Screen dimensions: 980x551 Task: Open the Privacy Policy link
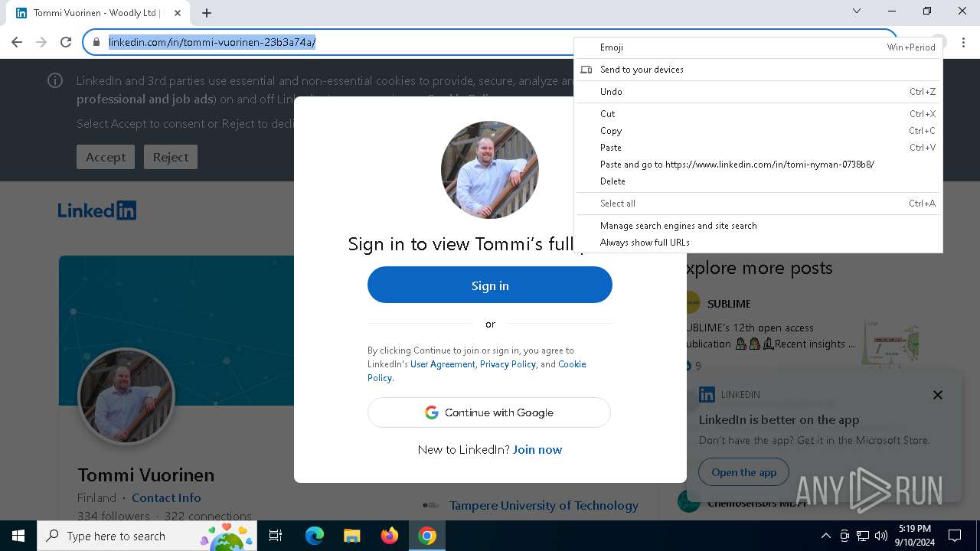pyautogui.click(x=508, y=364)
